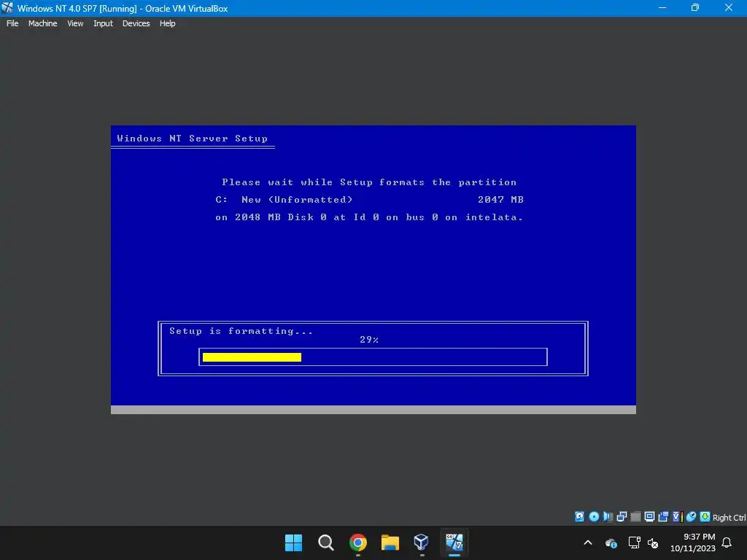747x560 pixels.
Task: Close the VirtualBox VM window
Action: (x=729, y=7)
